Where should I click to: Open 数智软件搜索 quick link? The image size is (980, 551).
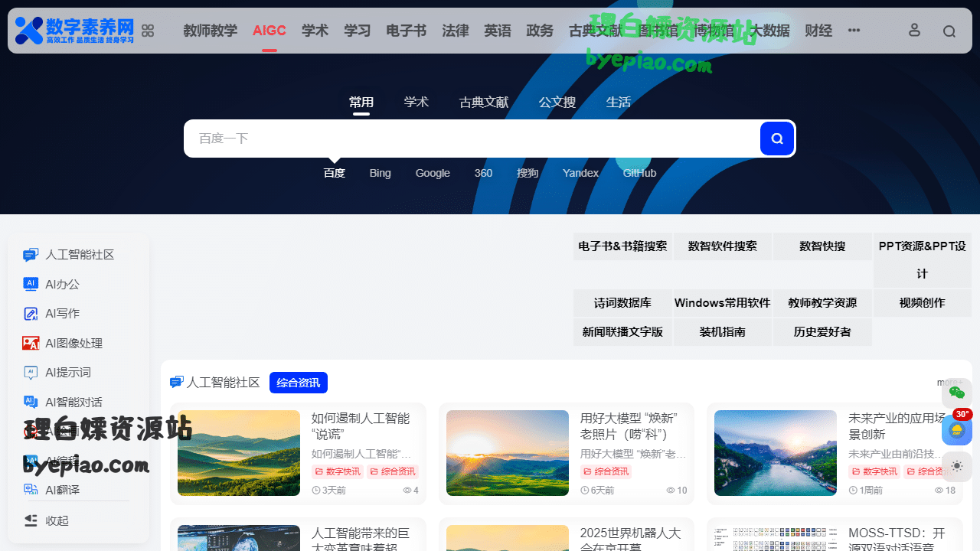(723, 246)
